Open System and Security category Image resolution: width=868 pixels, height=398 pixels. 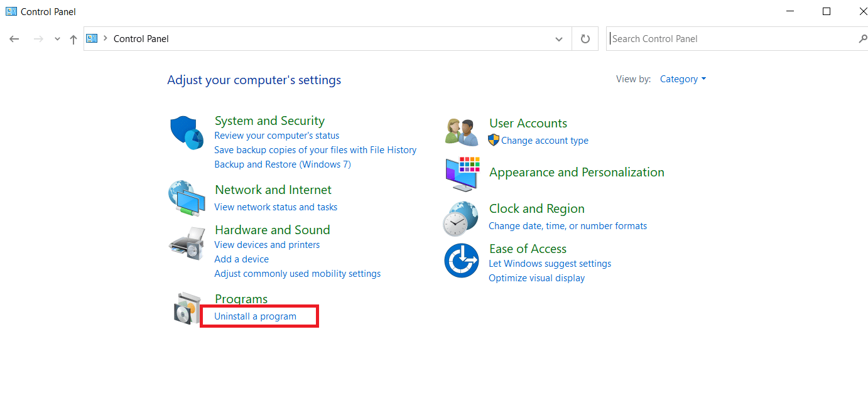pos(269,121)
